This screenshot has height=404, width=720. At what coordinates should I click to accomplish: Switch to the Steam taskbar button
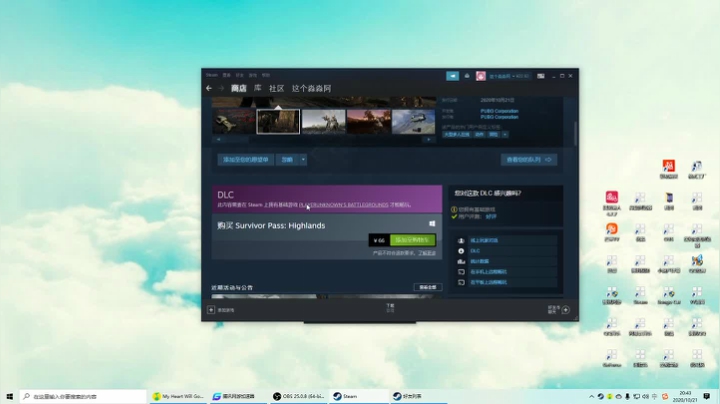click(358, 396)
